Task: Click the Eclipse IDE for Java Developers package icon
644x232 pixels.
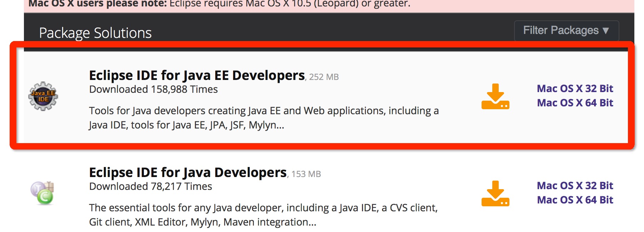Action: point(42,193)
